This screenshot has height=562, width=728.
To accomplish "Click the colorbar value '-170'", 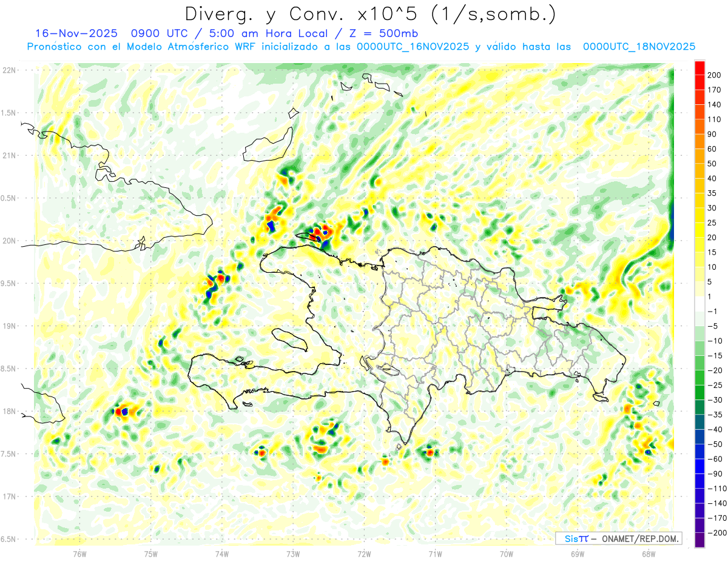I will tap(718, 518).
